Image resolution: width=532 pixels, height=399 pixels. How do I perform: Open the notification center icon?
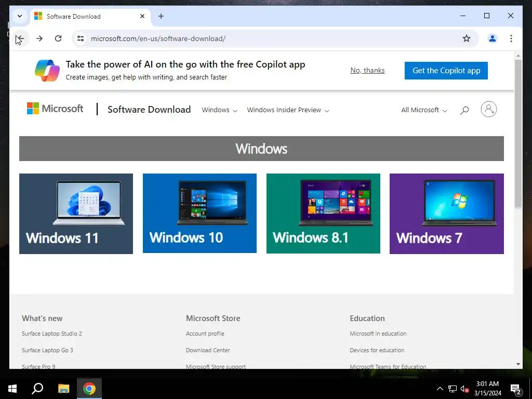pos(515,389)
